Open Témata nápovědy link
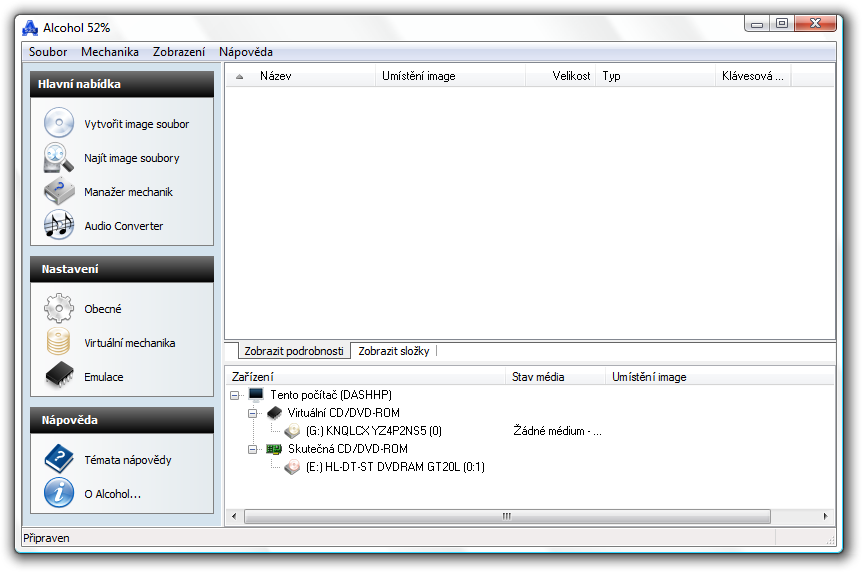Image resolution: width=862 pixels, height=572 pixels. (x=128, y=460)
